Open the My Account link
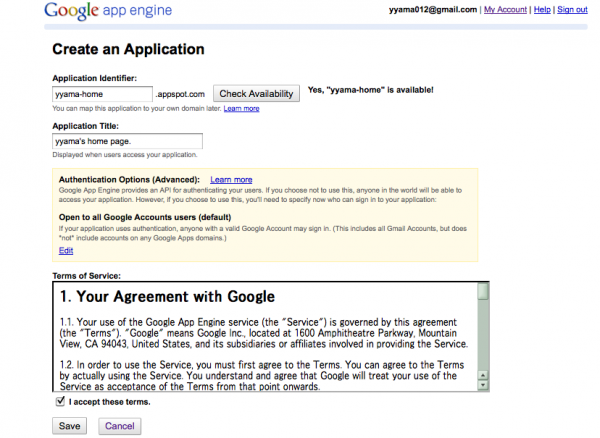Screen dimensions: 600x438 [x=505, y=10]
